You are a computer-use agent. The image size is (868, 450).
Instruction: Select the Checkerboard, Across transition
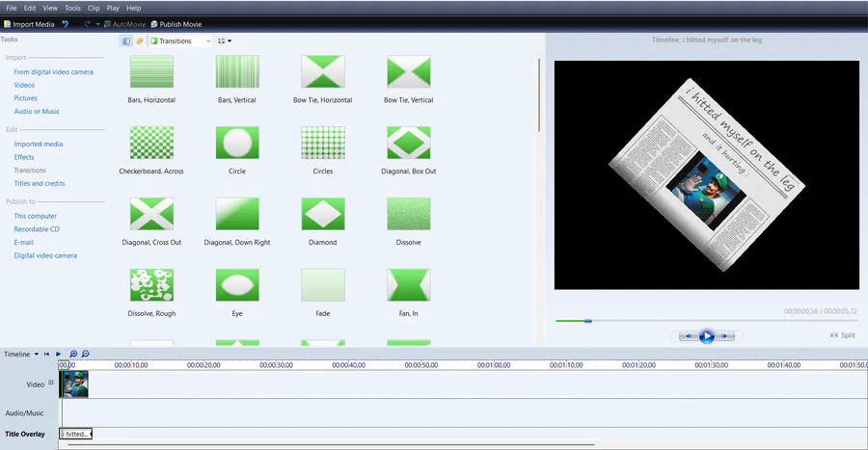[151, 143]
